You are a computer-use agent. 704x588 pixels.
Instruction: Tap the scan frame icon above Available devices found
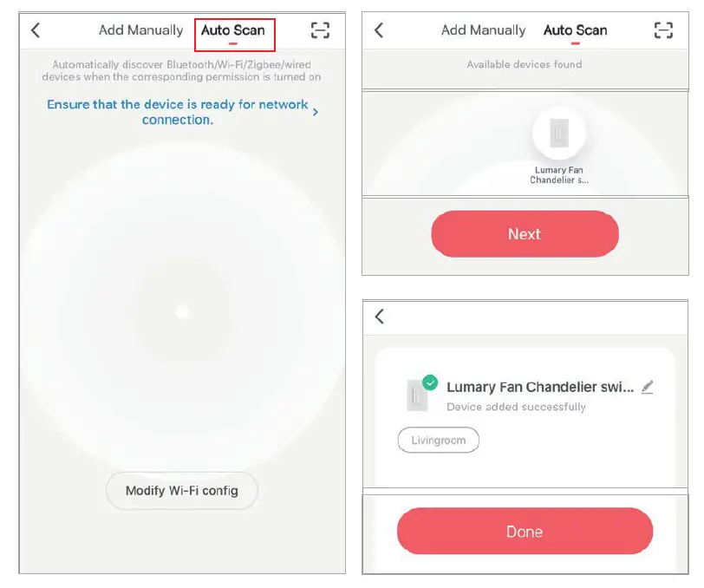coord(663,30)
